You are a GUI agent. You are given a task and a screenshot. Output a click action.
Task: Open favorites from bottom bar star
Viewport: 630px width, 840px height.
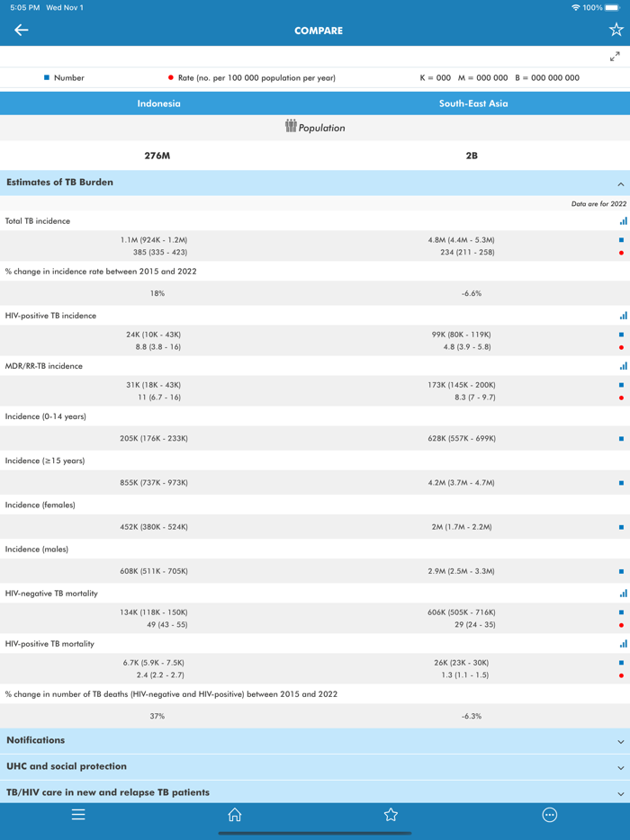click(391, 815)
